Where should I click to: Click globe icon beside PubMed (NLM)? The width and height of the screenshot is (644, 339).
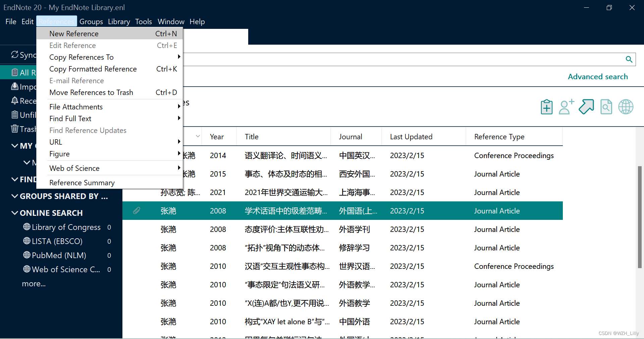(27, 255)
